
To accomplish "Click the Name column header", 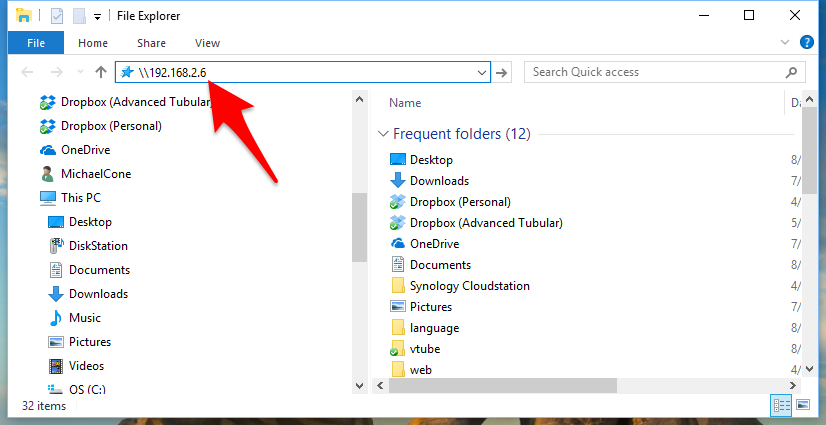I will point(405,103).
